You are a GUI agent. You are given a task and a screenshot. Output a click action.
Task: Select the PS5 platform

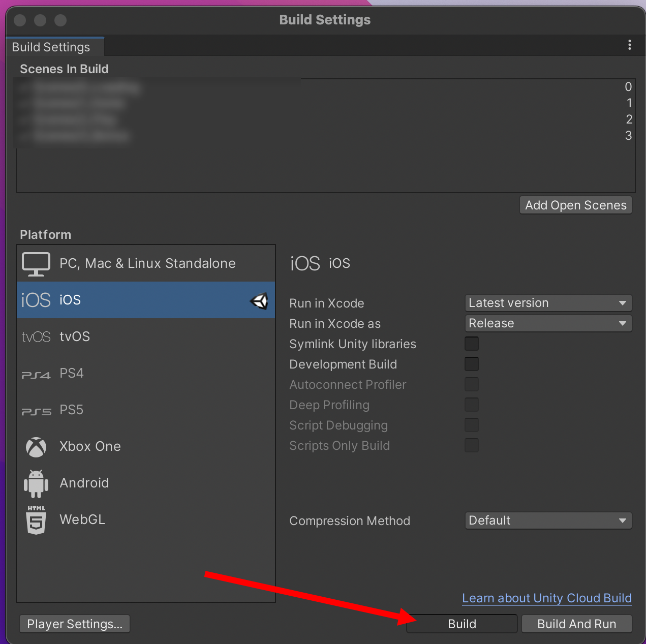[146, 410]
